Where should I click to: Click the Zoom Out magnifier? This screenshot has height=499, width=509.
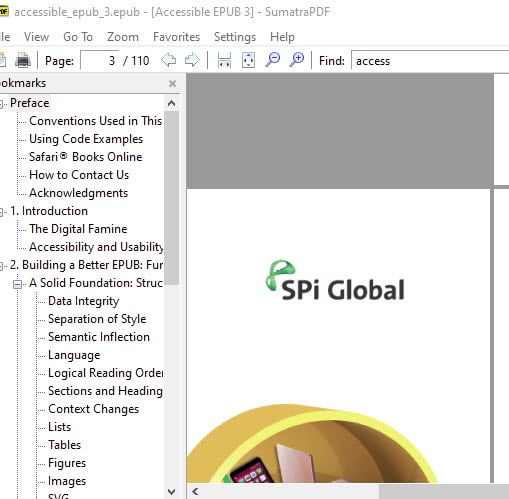click(x=273, y=60)
